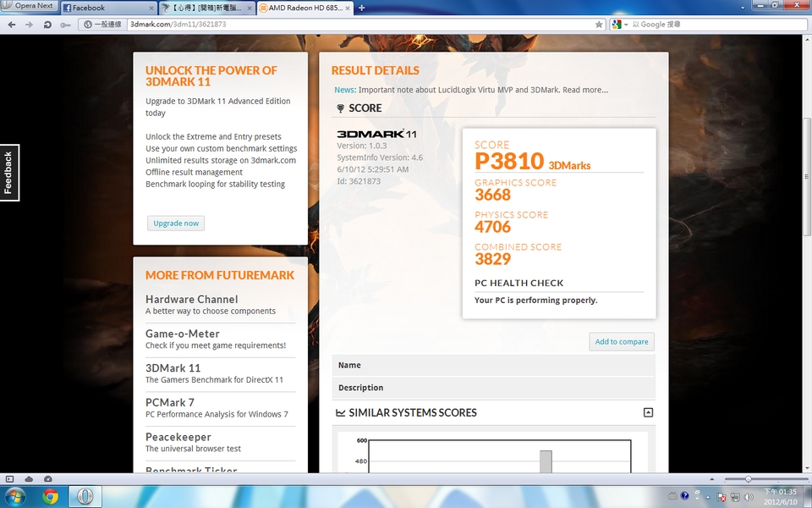The height and width of the screenshot is (508, 812).
Task: Open the Opera Next menu button
Action: point(29,6)
